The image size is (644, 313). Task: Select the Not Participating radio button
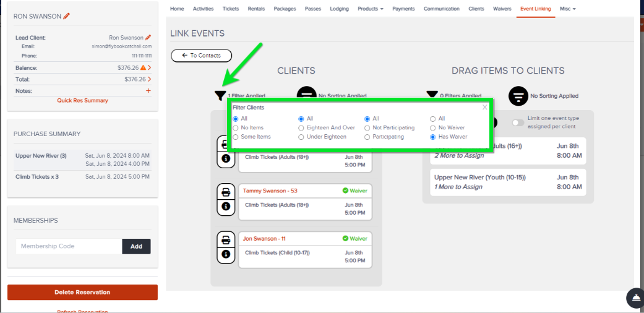point(367,128)
